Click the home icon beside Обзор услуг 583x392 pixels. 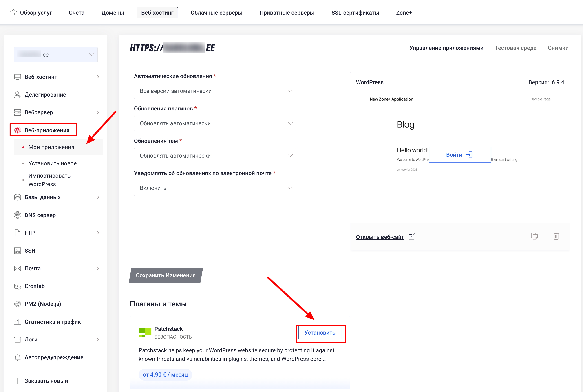13,13
